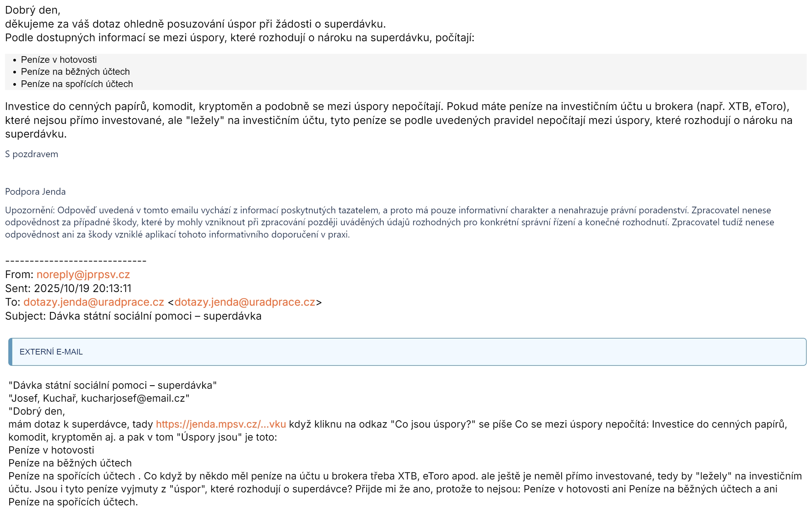Click the Podpora Jenda signature
The height and width of the screenshot is (509, 812).
35,192
